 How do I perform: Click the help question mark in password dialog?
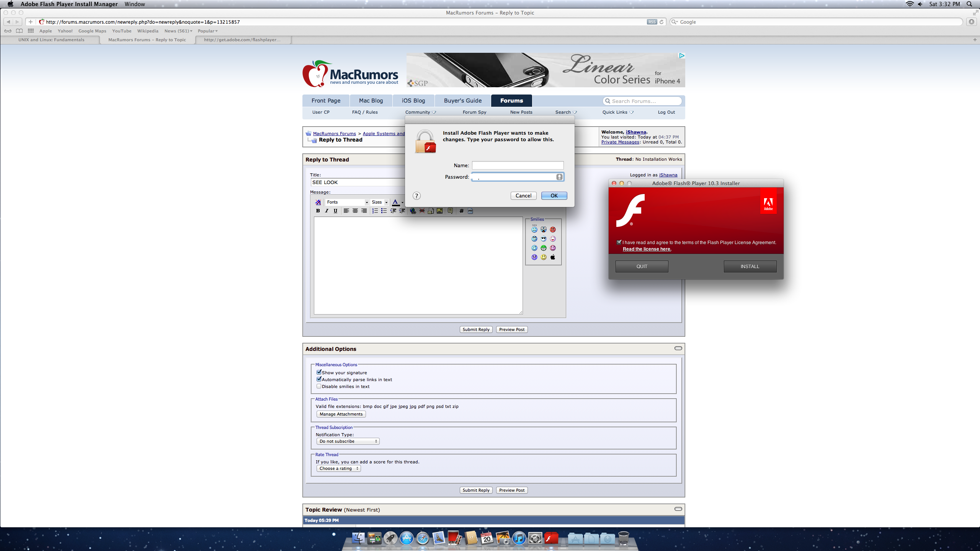click(416, 196)
